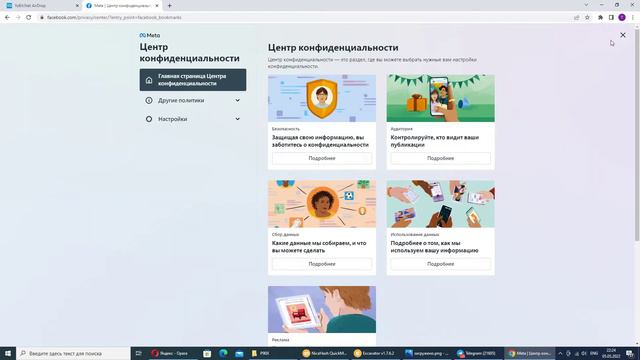The image size is (640, 360).
Task: Click heading Подробнее о том, как мы используем
Action: coord(434,247)
